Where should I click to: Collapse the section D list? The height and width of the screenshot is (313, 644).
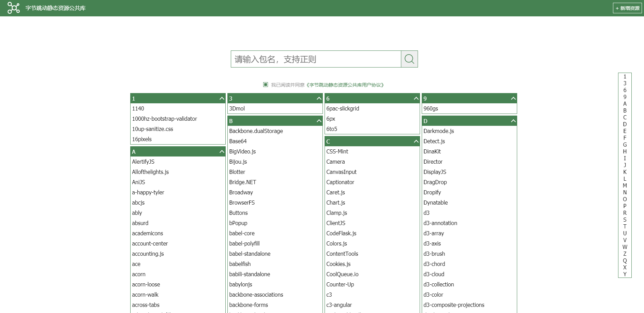pos(513,120)
